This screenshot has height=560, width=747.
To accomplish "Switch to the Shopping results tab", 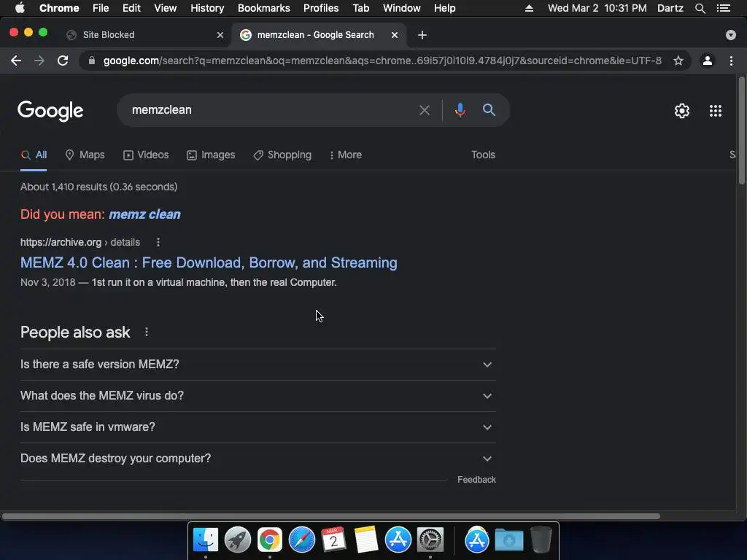I will pyautogui.click(x=282, y=155).
